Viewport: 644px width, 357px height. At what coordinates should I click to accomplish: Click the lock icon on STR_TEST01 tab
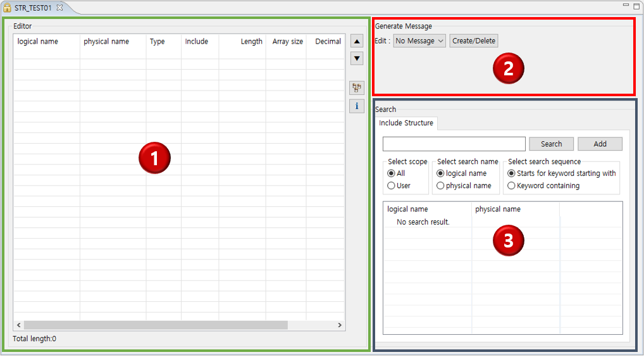[x=7, y=8]
